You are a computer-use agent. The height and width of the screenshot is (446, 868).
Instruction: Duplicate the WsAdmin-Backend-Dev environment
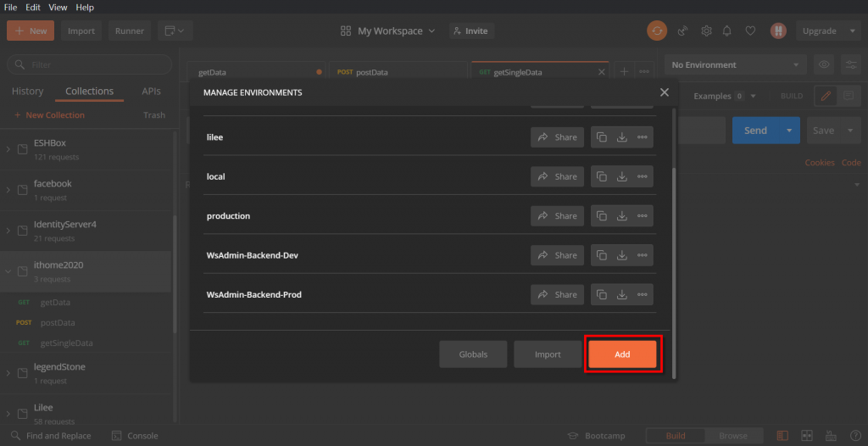[x=602, y=255]
